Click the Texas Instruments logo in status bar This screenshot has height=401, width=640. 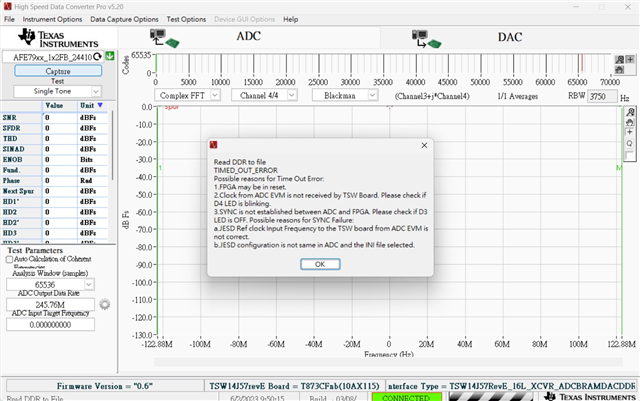[590, 397]
